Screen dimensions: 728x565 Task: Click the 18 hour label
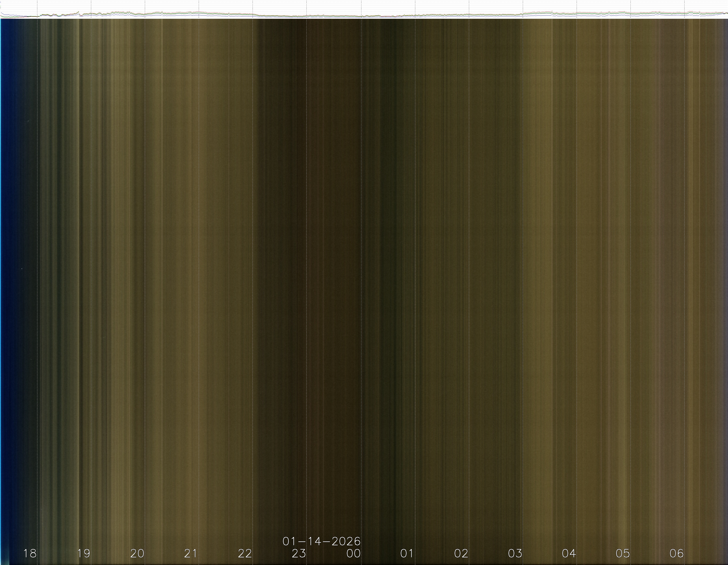point(30,554)
